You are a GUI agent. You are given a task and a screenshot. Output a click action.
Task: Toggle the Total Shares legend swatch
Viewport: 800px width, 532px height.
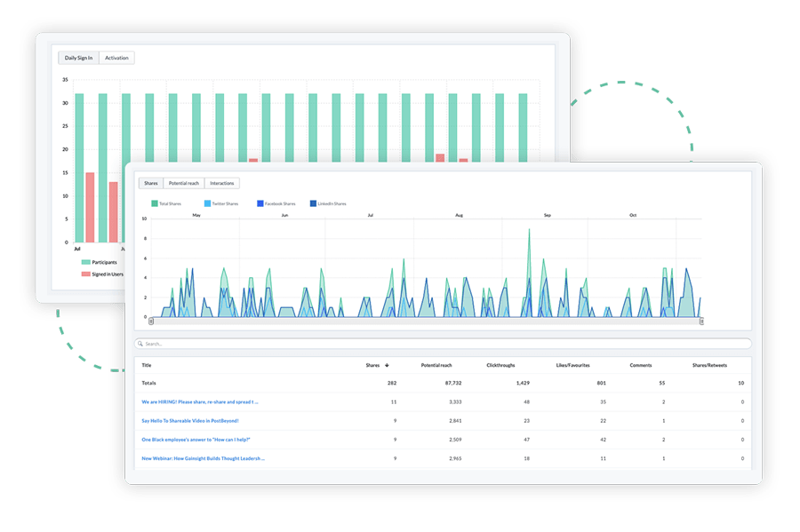coord(155,204)
